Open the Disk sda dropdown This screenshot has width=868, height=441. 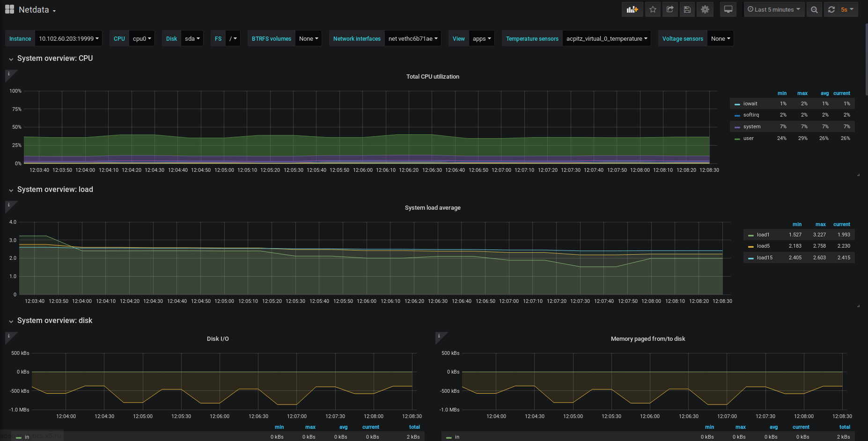point(192,38)
